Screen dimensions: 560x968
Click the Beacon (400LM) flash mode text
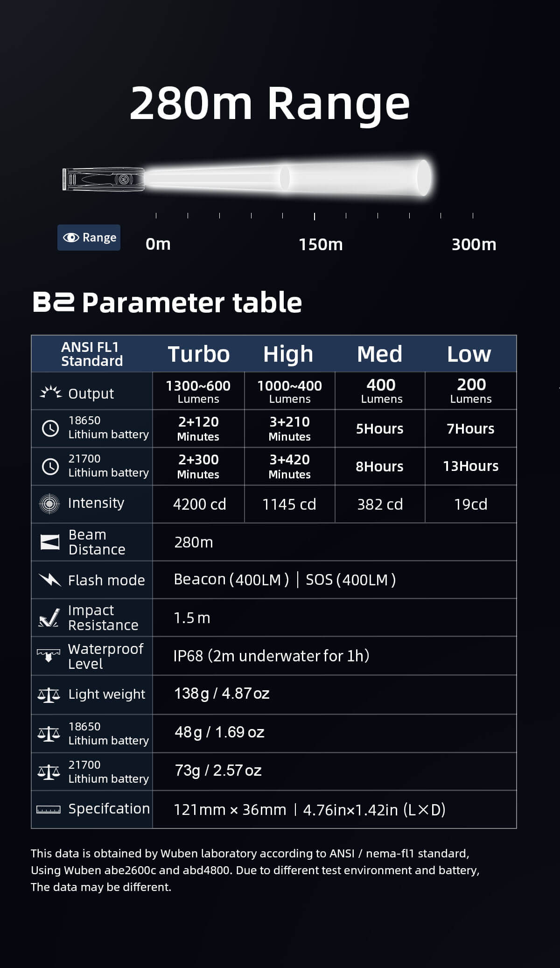231,580
